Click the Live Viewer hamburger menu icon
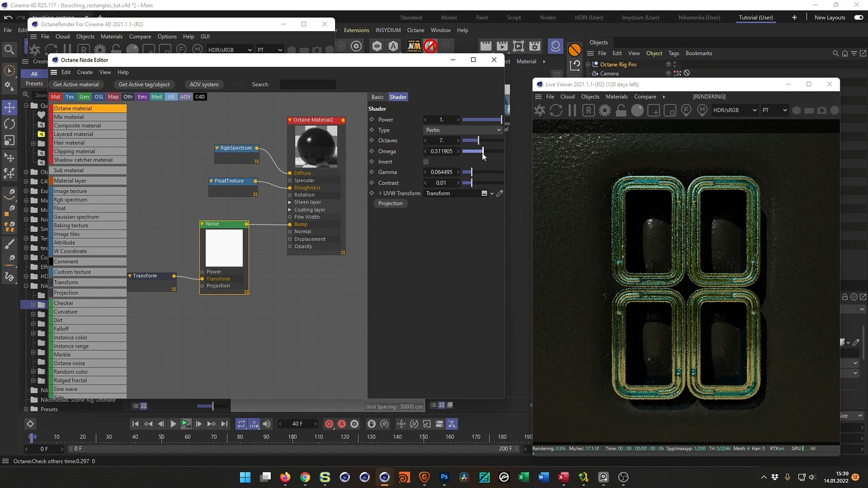The height and width of the screenshot is (488, 868). point(538,97)
